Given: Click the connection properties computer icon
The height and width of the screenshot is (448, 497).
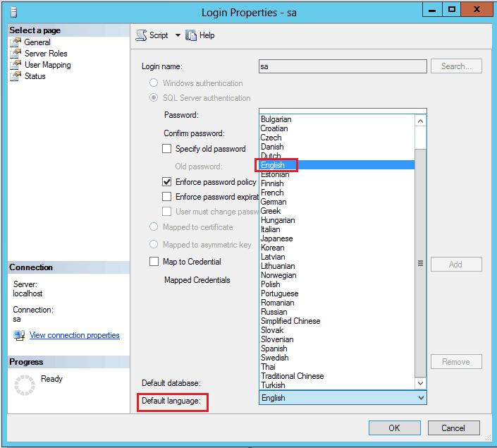Looking at the screenshot, I should [19, 335].
